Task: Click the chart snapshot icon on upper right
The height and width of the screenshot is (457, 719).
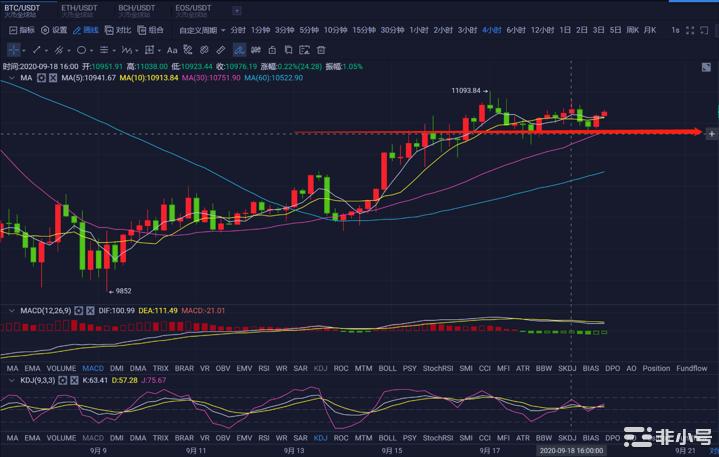Action: click(x=706, y=67)
